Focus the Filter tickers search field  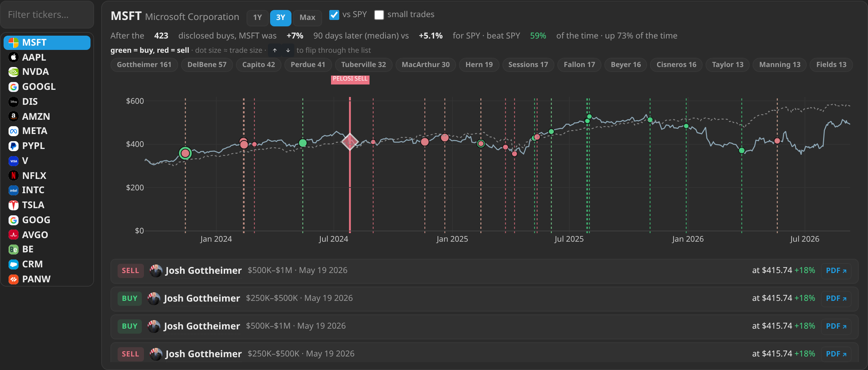coord(47,15)
